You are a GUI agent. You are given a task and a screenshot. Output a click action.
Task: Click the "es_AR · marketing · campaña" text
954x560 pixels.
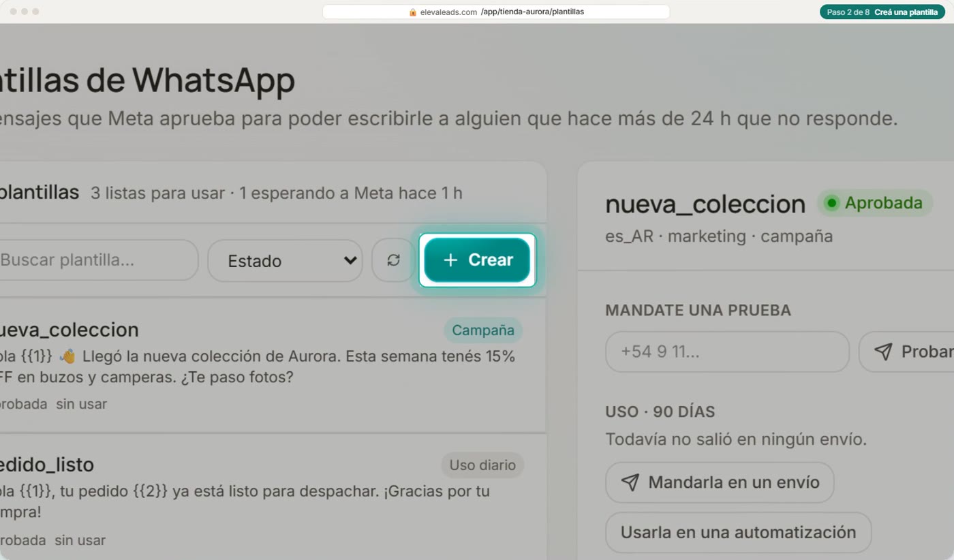coord(719,236)
